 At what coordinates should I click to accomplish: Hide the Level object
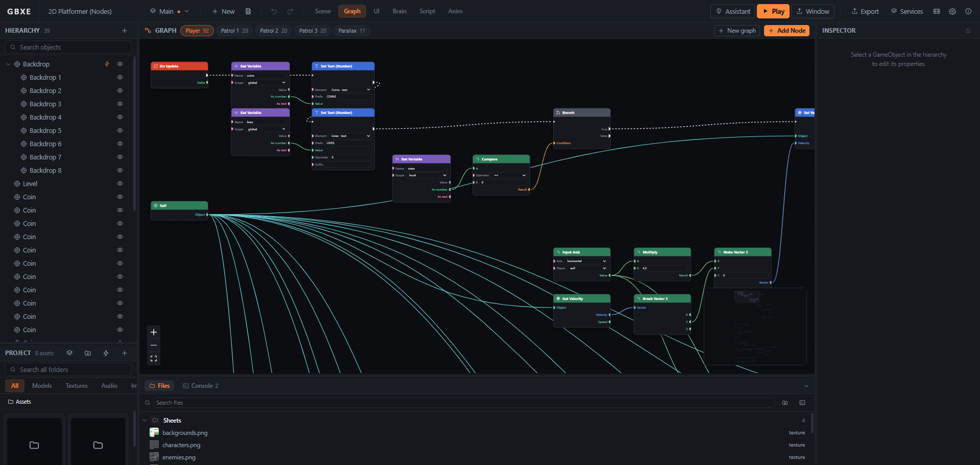pyautogui.click(x=120, y=183)
